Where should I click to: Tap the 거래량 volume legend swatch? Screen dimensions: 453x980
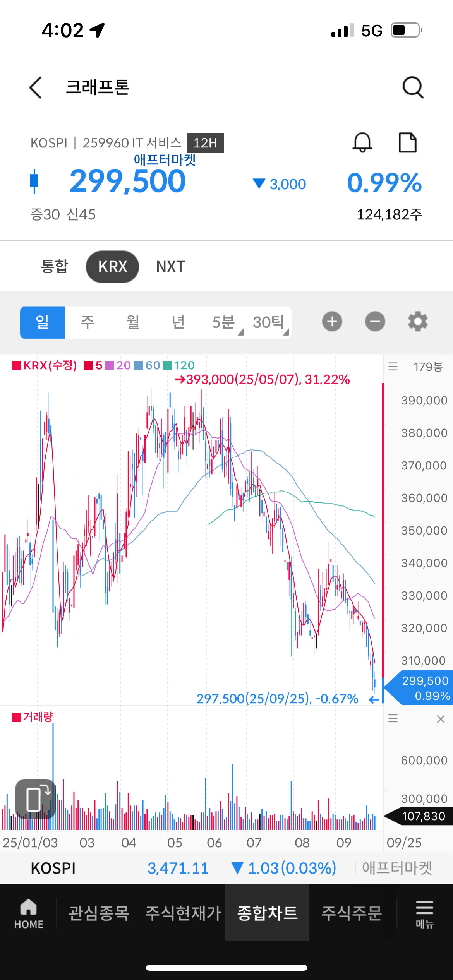pyautogui.click(x=16, y=717)
